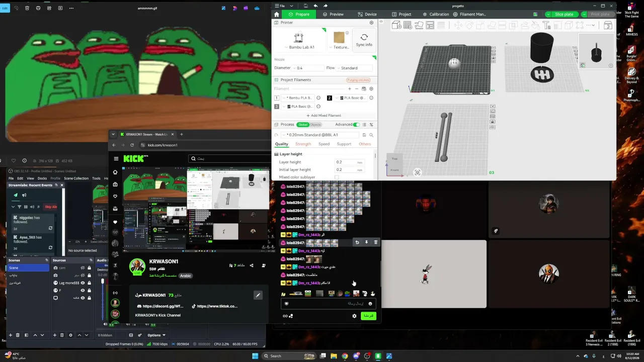
Task: Click Add Mixed Filament button
Action: tap(324, 116)
